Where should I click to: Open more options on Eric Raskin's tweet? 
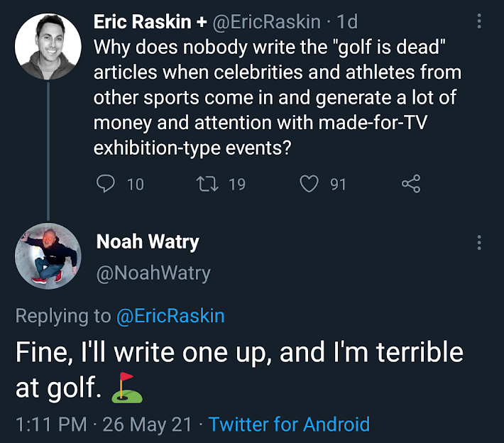(480, 21)
